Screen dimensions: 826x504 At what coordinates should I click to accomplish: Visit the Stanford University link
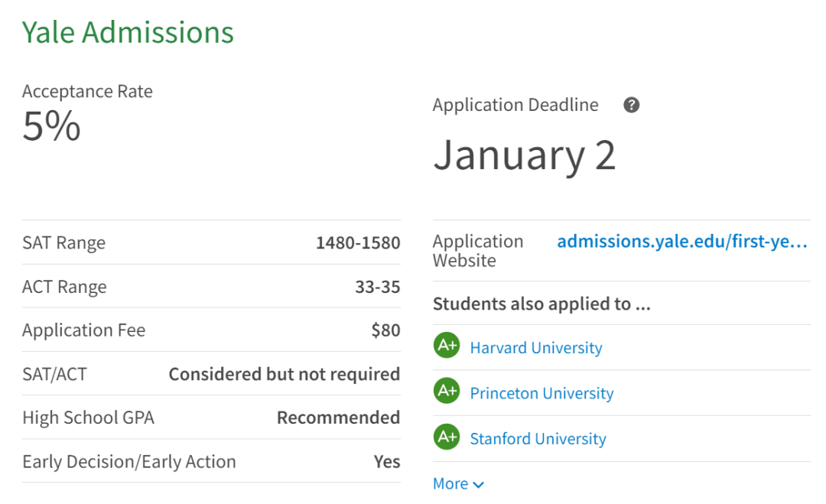[538, 439]
